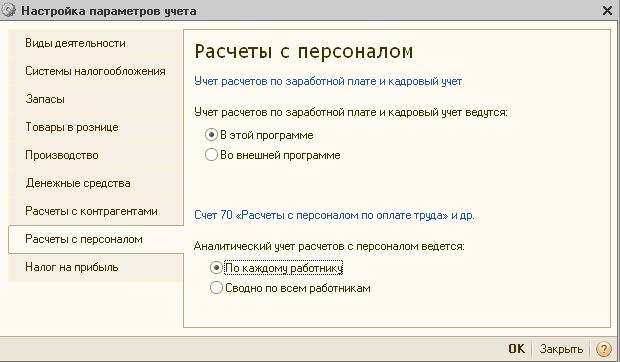Click the Расчеты с персоналом page heading
The height and width of the screenshot is (362, 620).
[304, 52]
